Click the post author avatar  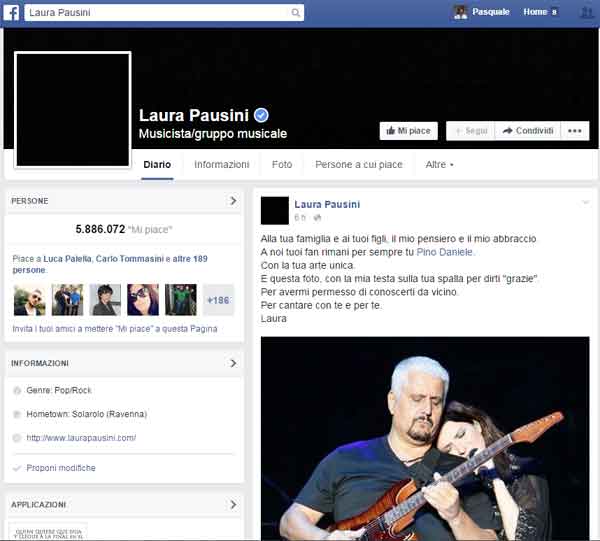tap(275, 210)
